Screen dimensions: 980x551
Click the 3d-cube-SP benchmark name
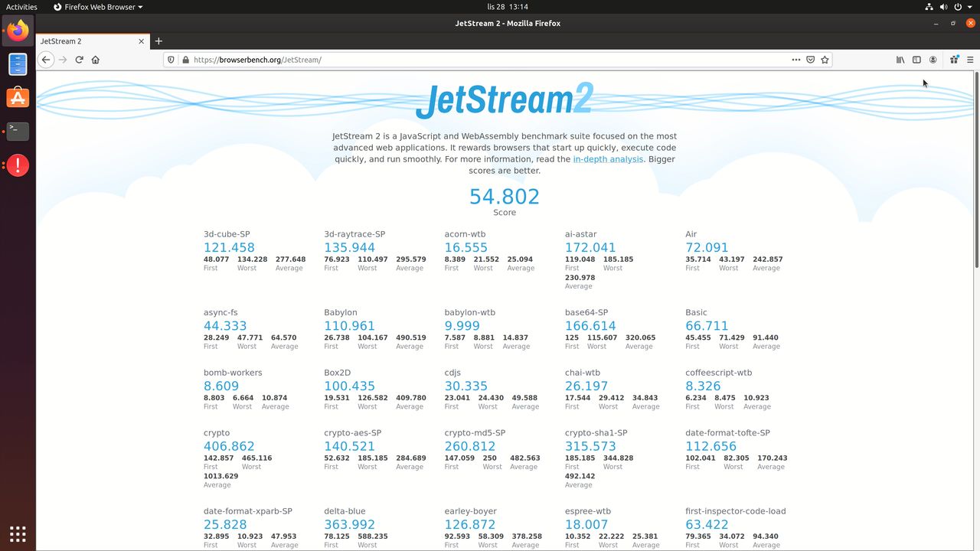[x=227, y=234]
